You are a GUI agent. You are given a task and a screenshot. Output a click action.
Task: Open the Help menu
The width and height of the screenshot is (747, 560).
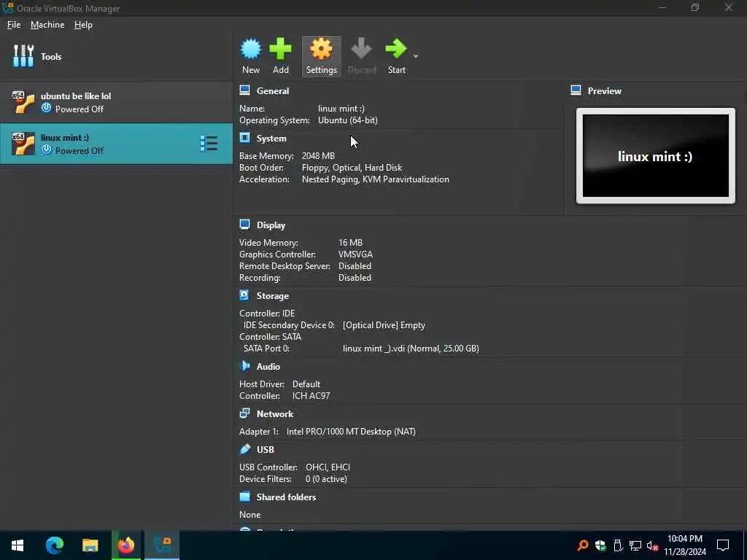83,25
